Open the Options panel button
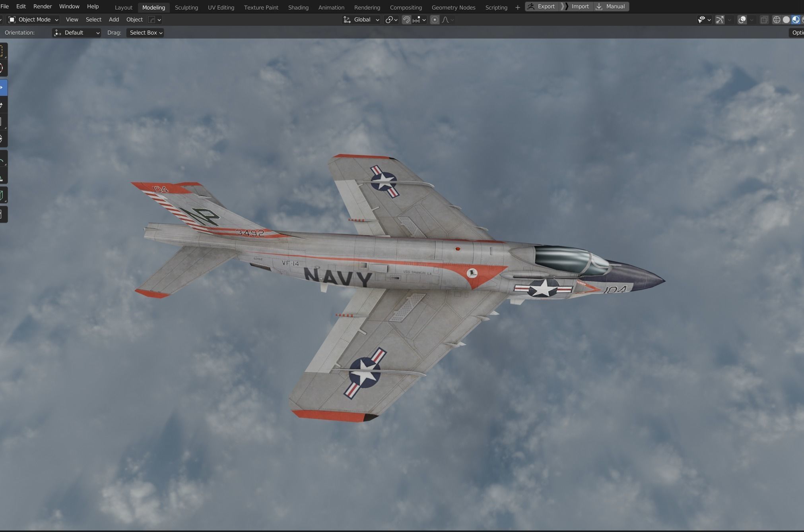The width and height of the screenshot is (804, 532). point(796,33)
